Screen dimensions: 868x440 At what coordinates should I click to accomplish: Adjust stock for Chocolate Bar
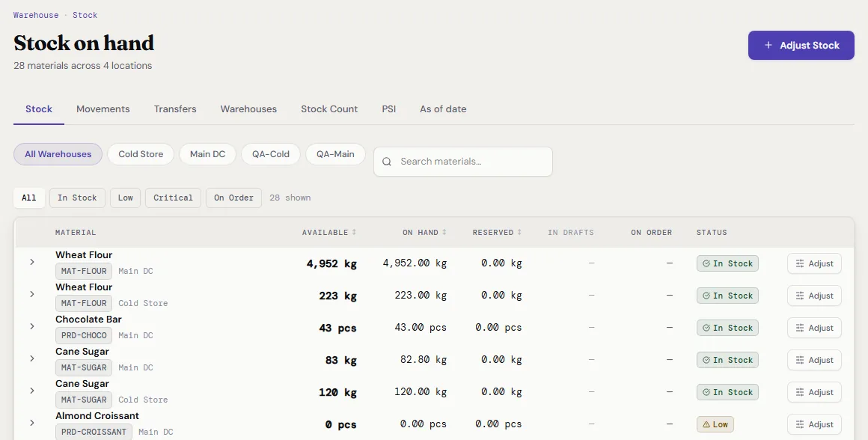(x=814, y=328)
